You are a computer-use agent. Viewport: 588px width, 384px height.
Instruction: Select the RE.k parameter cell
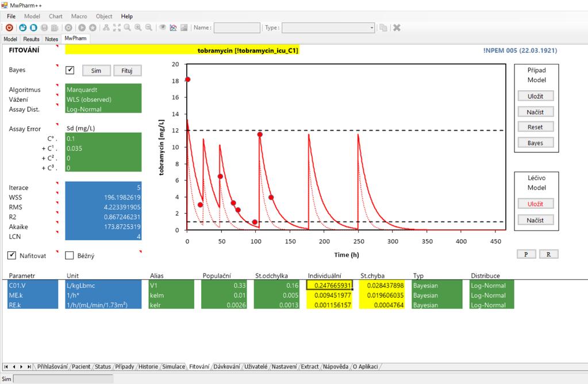click(x=33, y=305)
